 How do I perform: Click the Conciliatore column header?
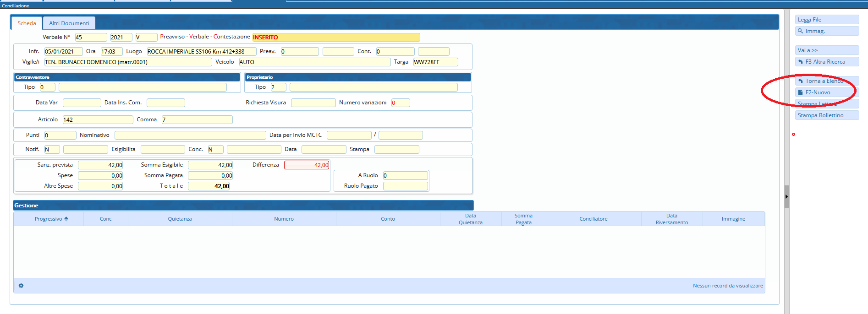pyautogui.click(x=593, y=219)
